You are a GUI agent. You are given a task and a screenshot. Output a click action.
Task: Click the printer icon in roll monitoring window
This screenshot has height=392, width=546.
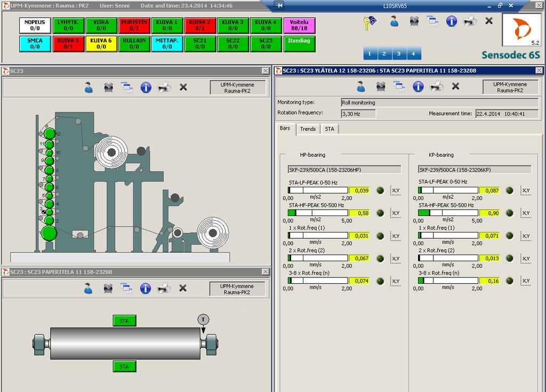pos(437,86)
